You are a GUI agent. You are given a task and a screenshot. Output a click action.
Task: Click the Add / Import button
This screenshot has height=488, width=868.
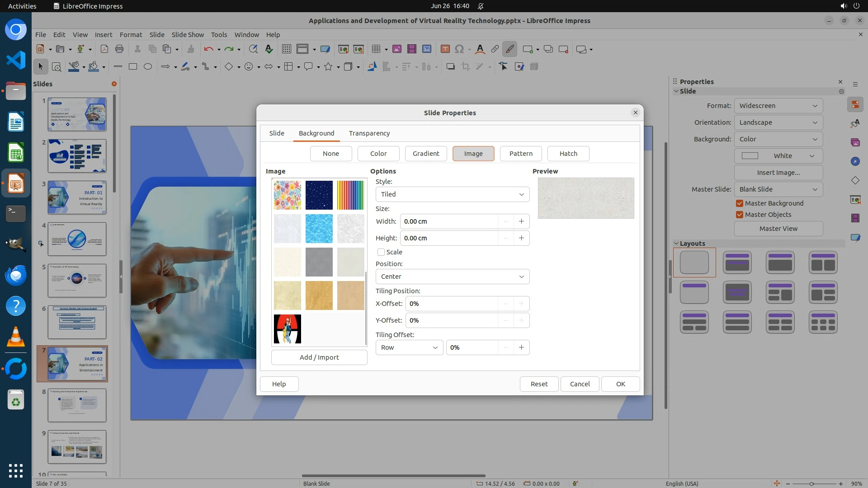[x=319, y=357]
